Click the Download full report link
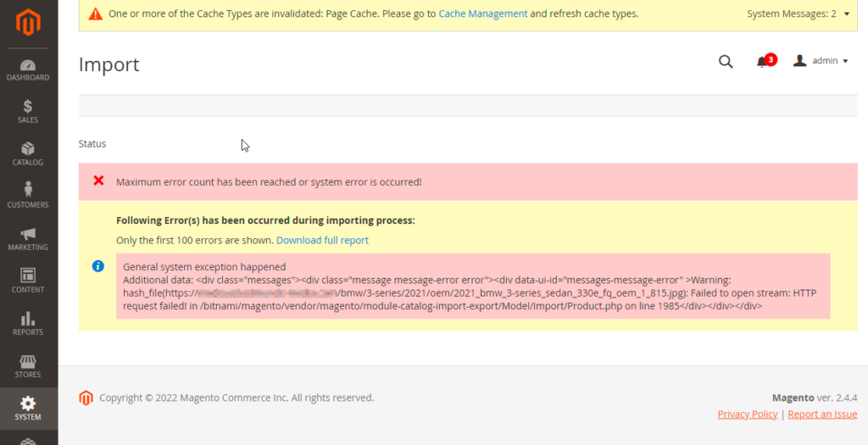Screen dimensions: 868x445 (x=322, y=240)
